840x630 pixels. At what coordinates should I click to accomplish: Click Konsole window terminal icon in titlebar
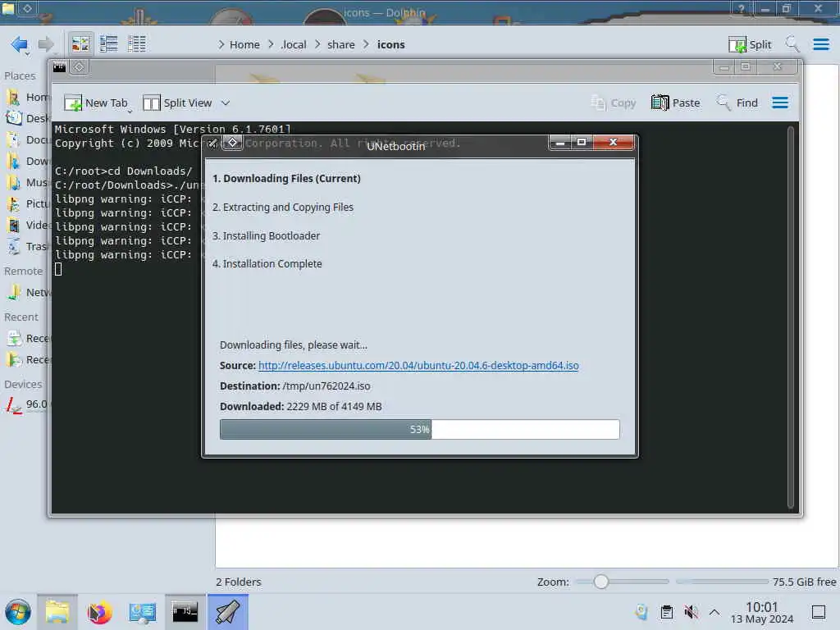59,67
